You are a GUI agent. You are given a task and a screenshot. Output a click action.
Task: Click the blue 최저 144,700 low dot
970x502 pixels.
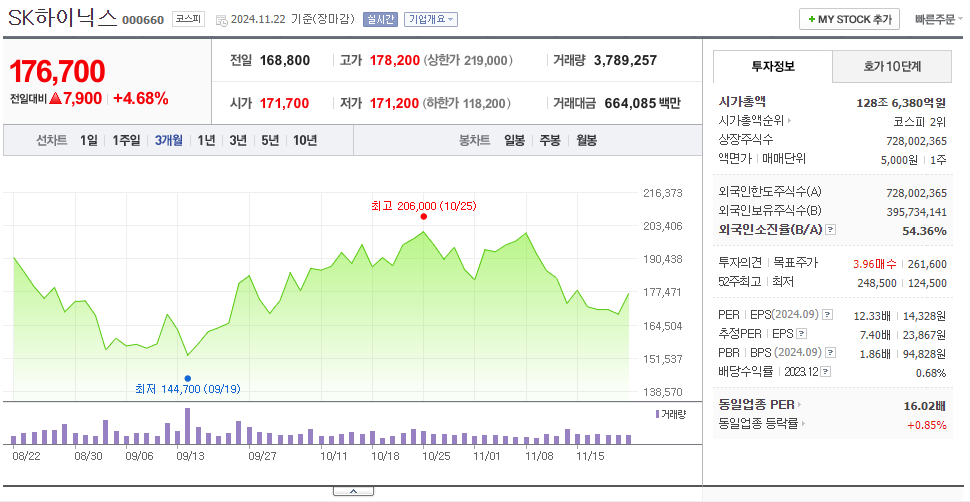[x=187, y=378]
